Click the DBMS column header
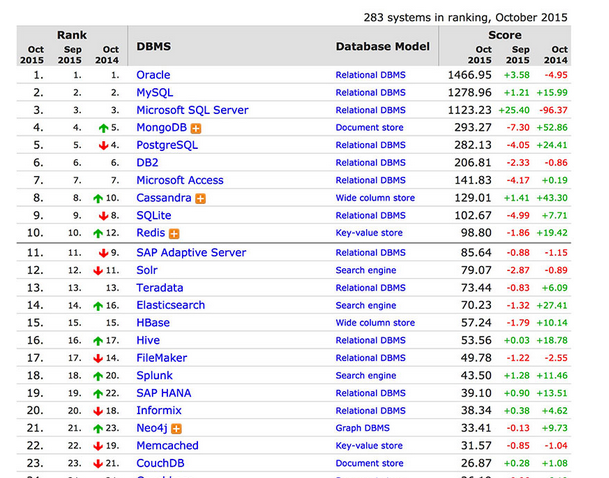Viewport: 609px width, 478px height. tap(153, 47)
